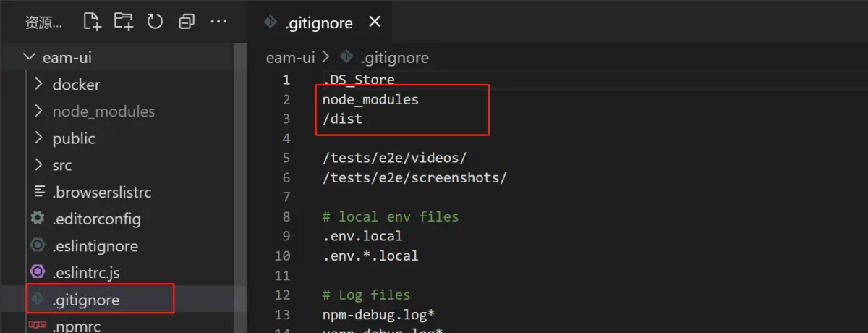This screenshot has width=868, height=333.
Task: Click the .DS_Store text on line 1
Action: coord(359,80)
